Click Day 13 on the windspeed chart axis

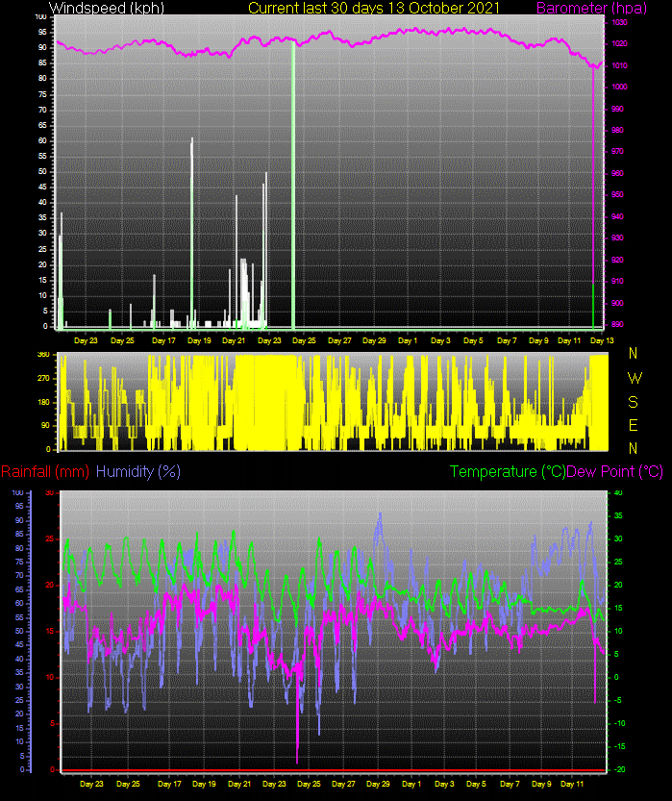point(603,340)
